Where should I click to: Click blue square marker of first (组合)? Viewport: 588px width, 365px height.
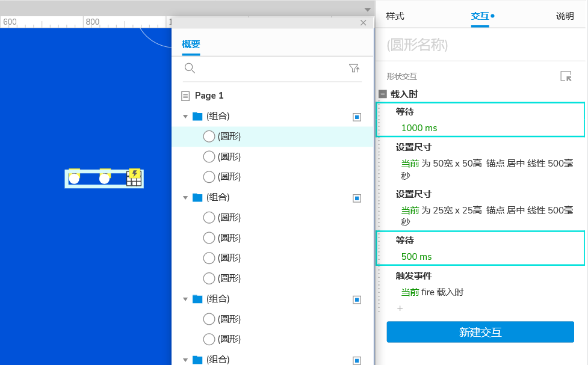click(x=357, y=117)
